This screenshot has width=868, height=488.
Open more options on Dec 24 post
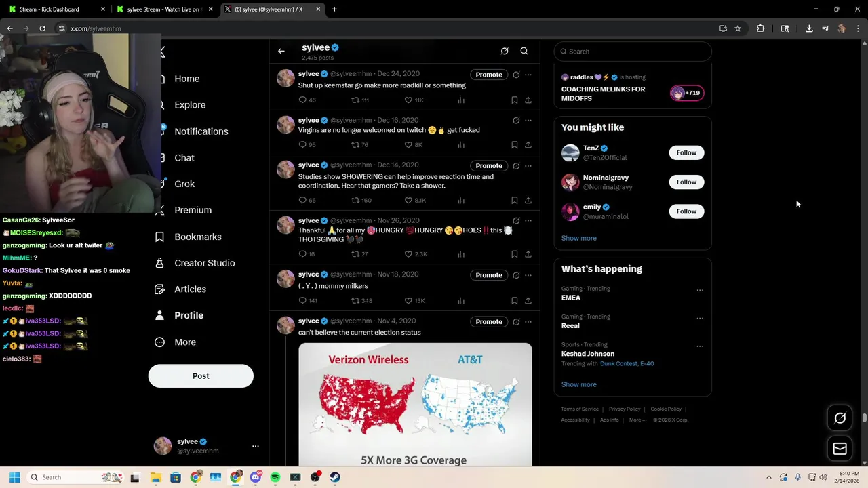tap(528, 75)
